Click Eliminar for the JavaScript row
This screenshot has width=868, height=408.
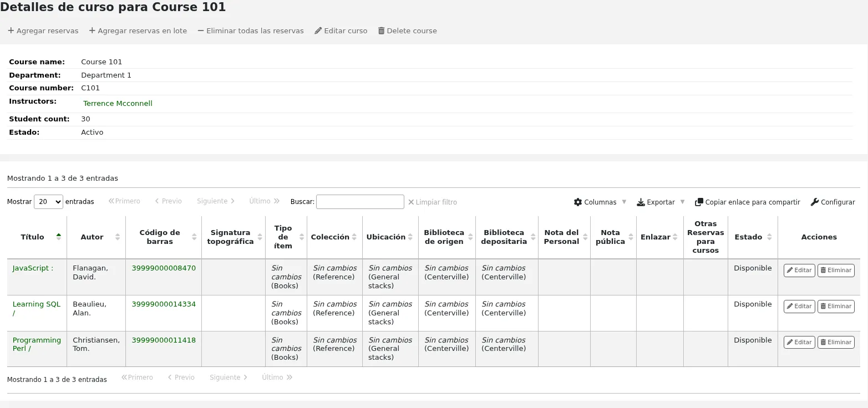pyautogui.click(x=836, y=271)
